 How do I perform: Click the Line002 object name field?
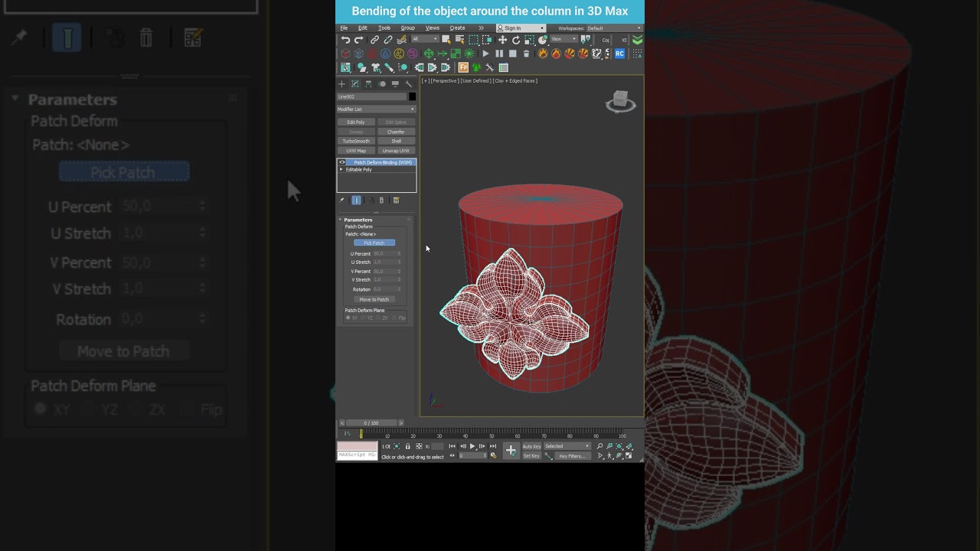click(371, 96)
